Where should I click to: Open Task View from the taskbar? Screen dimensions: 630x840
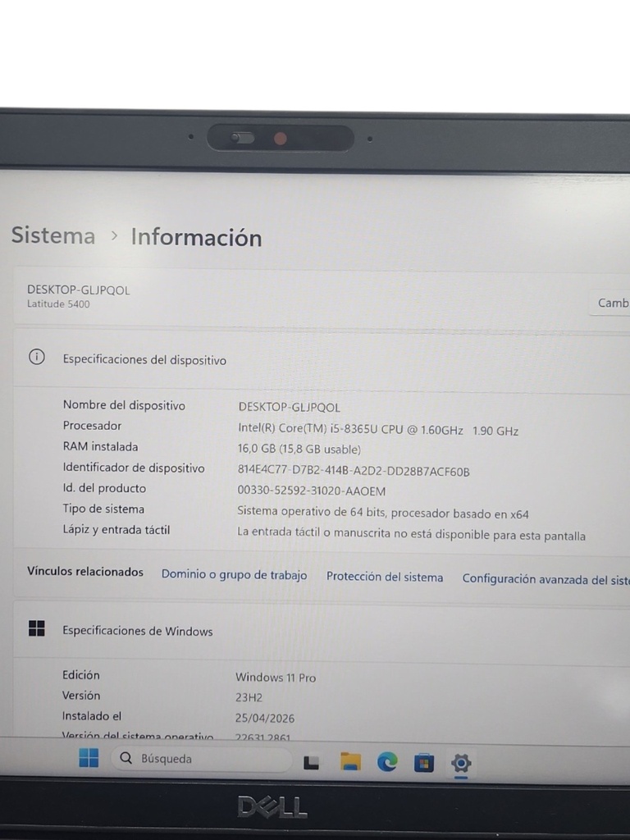point(311,762)
